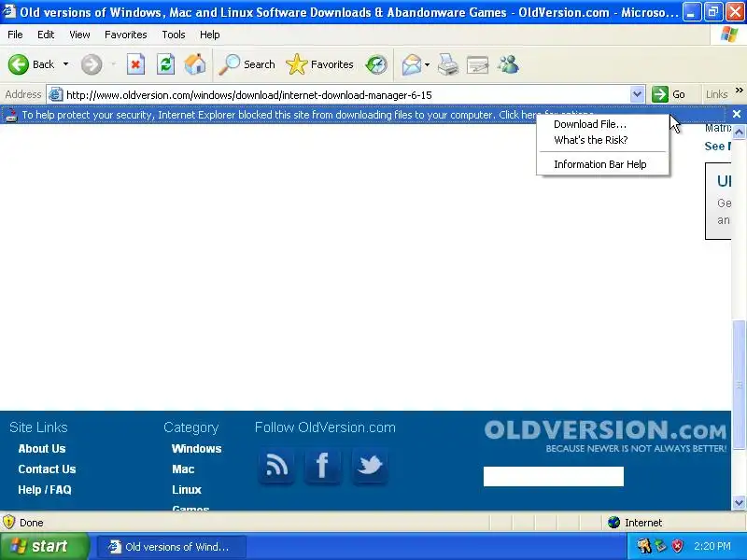Click the Windows flag logo throbber
Screen dimensions: 747x560
point(729,35)
